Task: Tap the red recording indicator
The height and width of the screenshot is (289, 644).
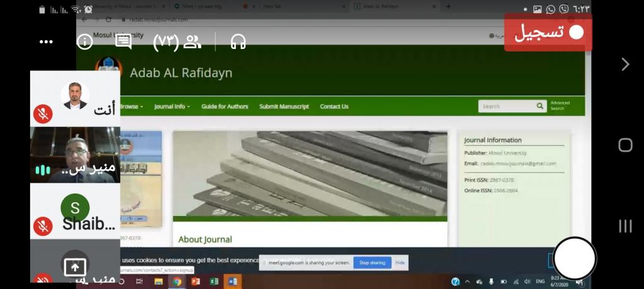Action: tap(548, 33)
